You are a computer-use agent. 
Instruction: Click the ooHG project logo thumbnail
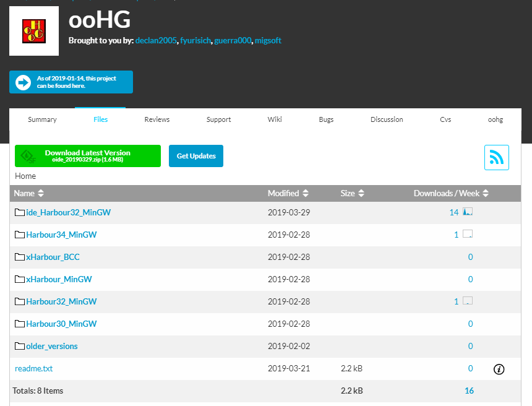(34, 31)
